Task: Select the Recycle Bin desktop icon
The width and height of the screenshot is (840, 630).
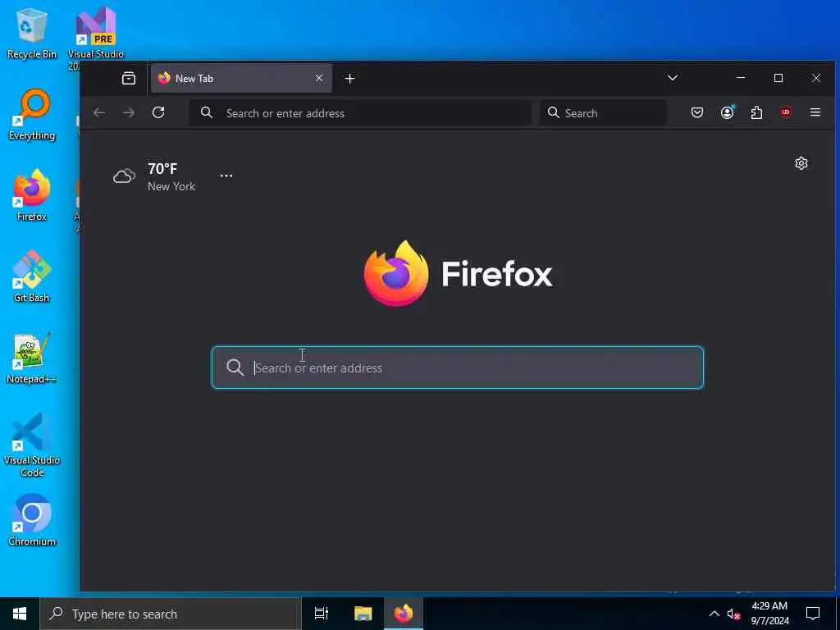Action: (x=32, y=34)
